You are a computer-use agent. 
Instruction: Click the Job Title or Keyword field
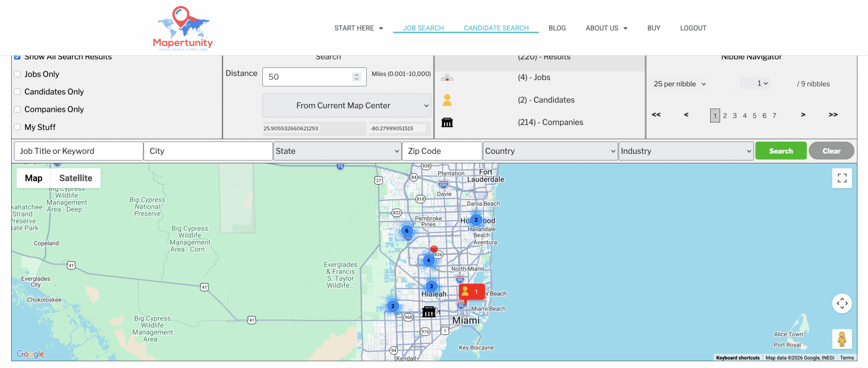(78, 151)
